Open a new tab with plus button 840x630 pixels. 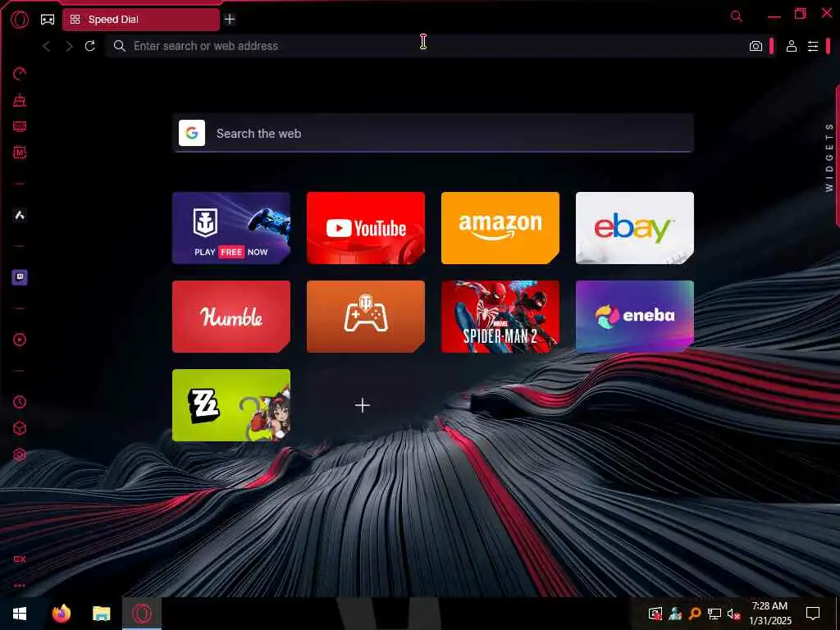click(x=230, y=20)
